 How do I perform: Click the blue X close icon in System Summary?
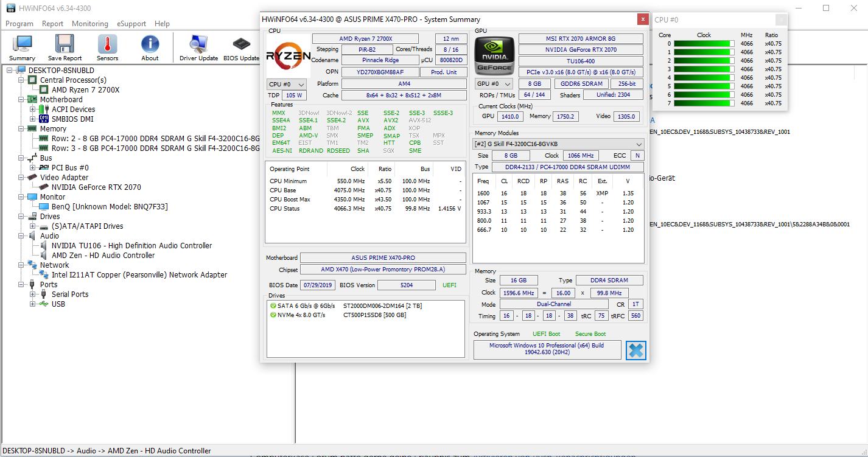(x=635, y=351)
